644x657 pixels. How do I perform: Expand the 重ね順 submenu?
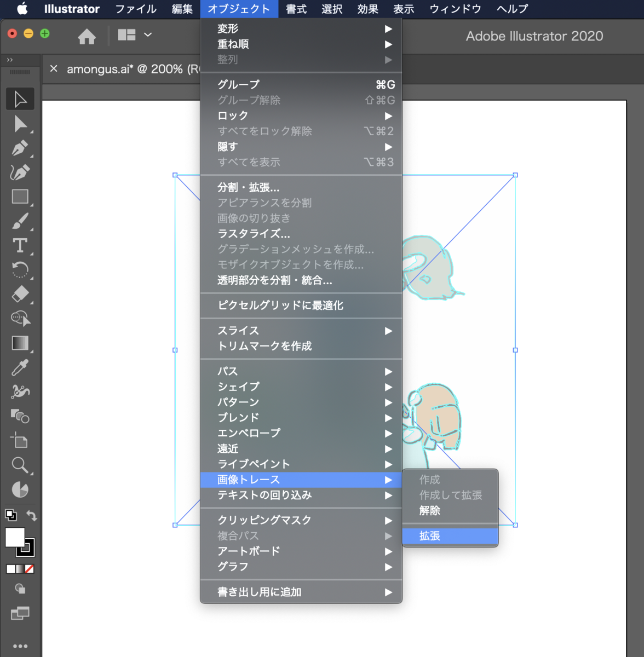(x=301, y=44)
